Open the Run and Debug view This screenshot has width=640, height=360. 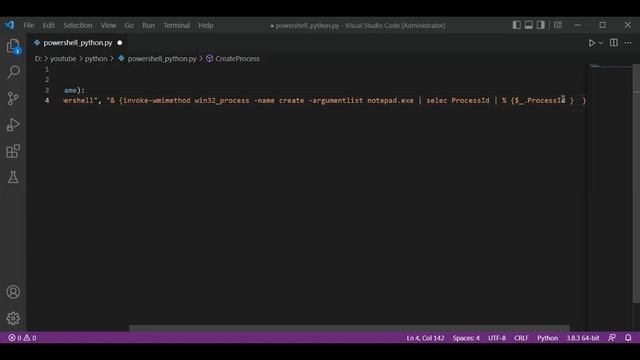click(13, 125)
